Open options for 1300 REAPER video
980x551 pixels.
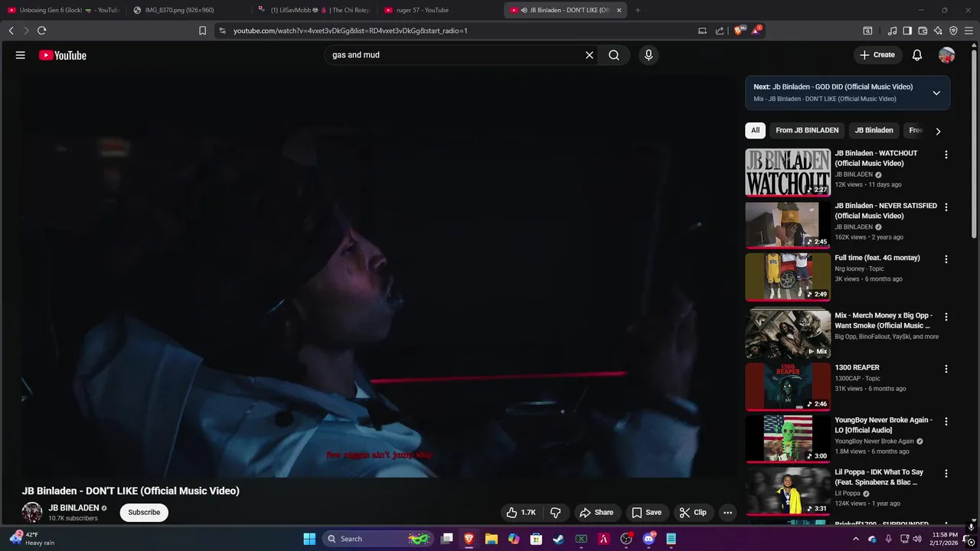pyautogui.click(x=946, y=369)
